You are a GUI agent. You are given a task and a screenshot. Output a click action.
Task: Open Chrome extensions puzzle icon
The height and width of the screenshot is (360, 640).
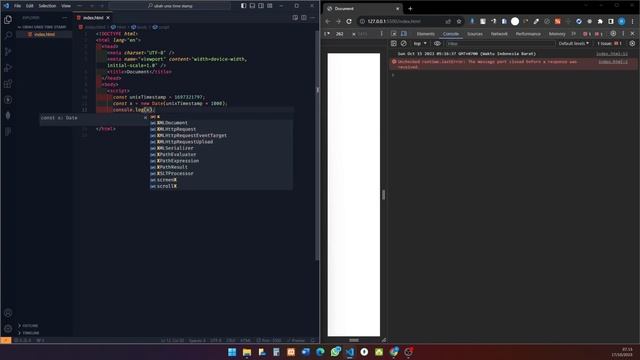click(x=600, y=21)
